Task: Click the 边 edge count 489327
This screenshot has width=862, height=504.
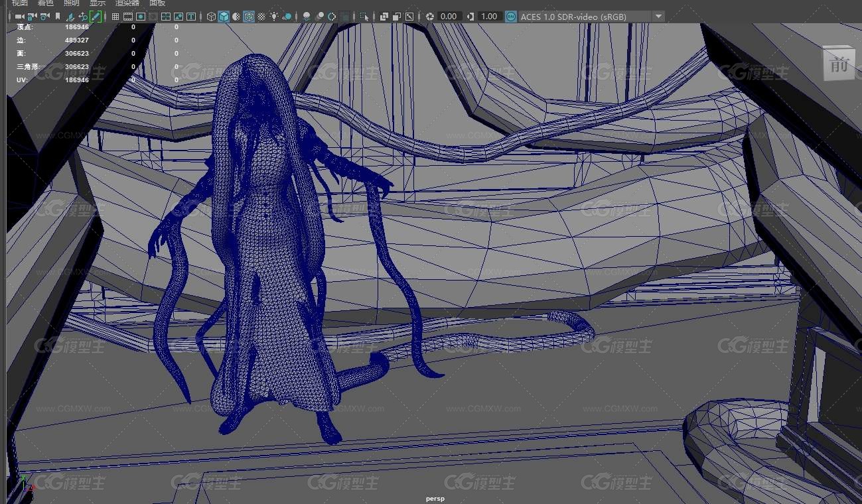Action: click(x=77, y=40)
